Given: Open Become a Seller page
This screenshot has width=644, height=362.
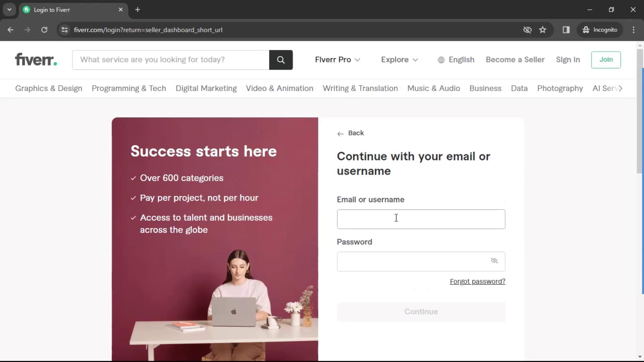Looking at the screenshot, I should [515, 59].
